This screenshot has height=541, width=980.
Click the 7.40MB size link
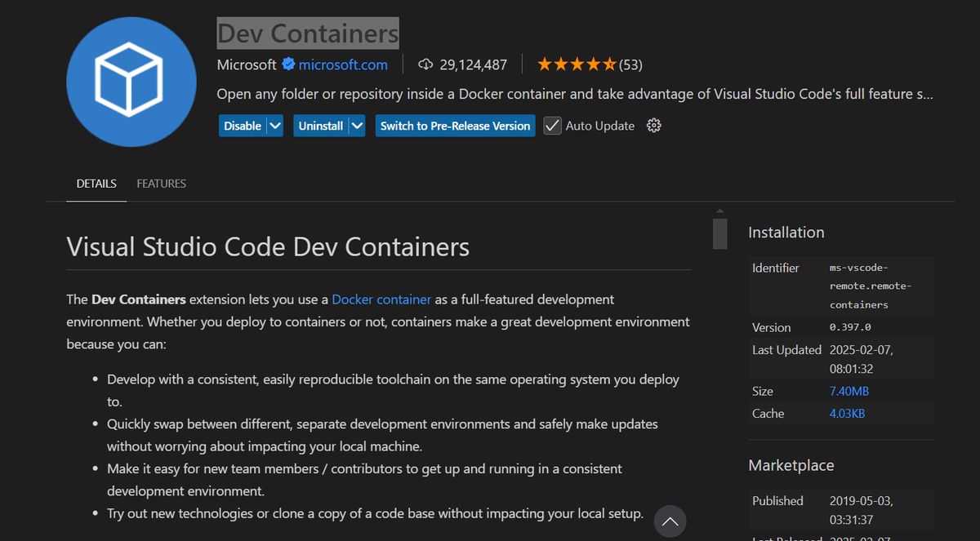(x=849, y=391)
